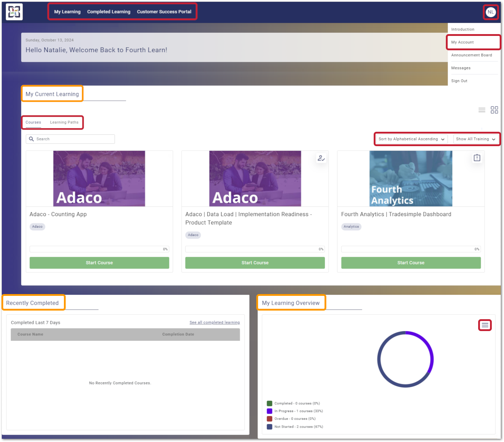Click the 'Completed Last 7 Days' text

pyautogui.click(x=36, y=322)
